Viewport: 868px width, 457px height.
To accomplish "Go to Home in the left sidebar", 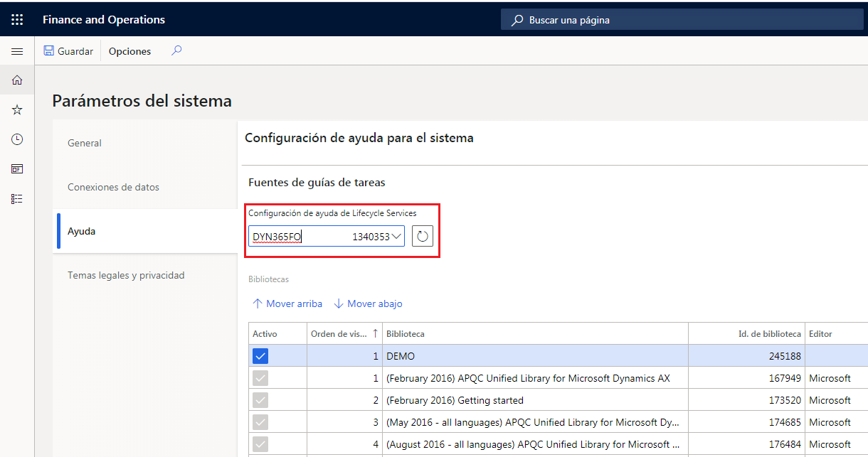I will tap(17, 80).
